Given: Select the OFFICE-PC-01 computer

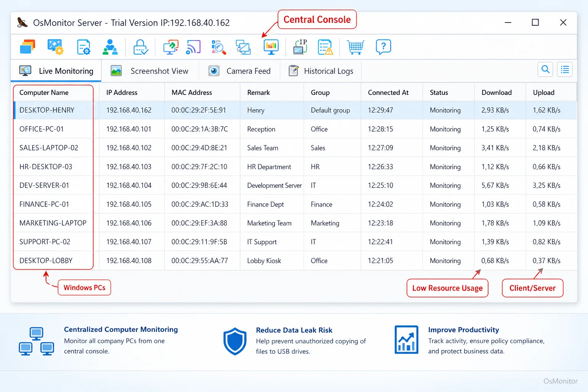Looking at the screenshot, I should click(x=41, y=129).
